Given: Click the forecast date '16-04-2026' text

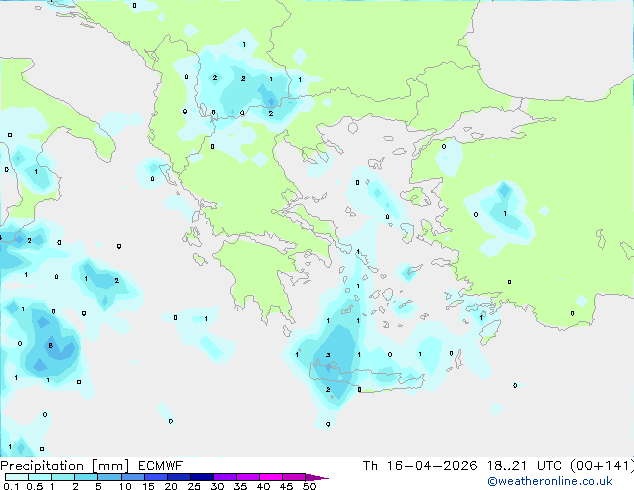Looking at the screenshot, I should coord(432,466).
